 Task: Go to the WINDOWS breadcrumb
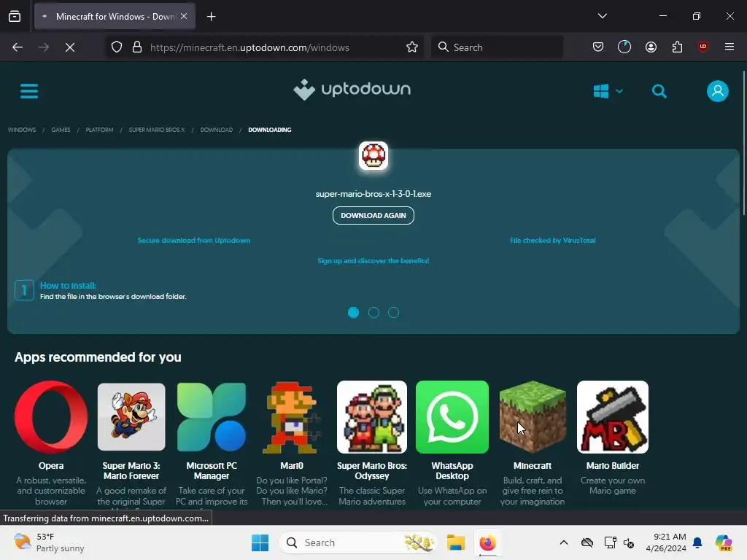(x=22, y=130)
